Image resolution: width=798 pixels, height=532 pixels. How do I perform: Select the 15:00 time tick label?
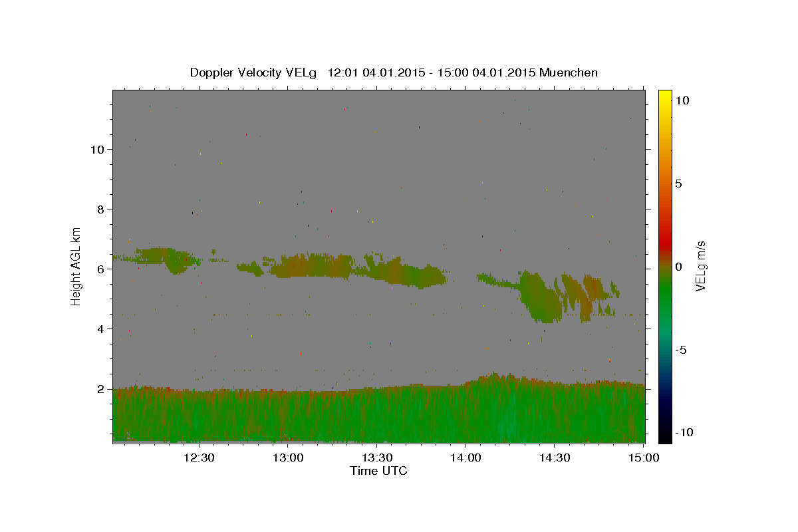644,458
